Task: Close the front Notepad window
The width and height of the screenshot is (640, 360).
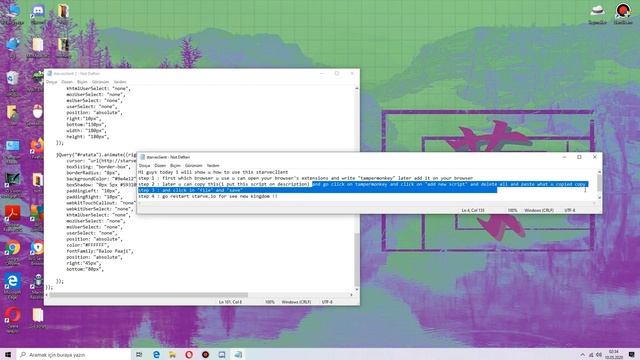Action: pyautogui.click(x=595, y=157)
